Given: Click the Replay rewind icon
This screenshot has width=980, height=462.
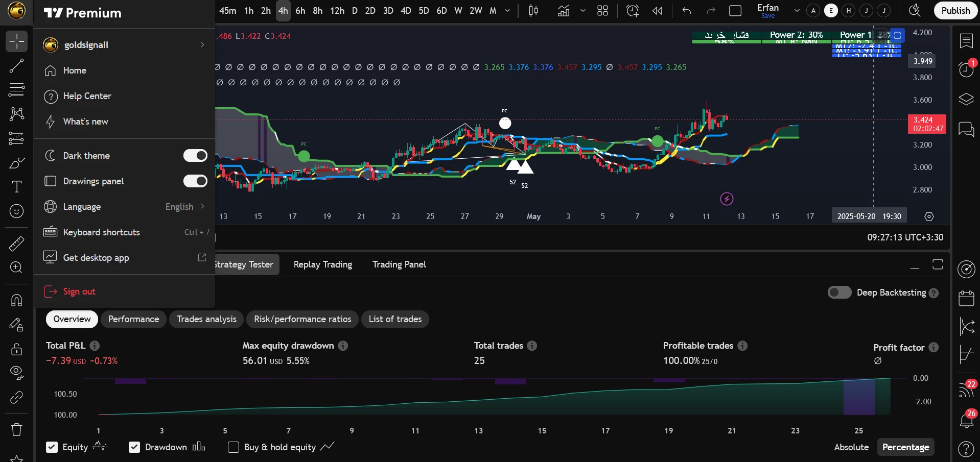Looking at the screenshot, I should pyautogui.click(x=657, y=11).
